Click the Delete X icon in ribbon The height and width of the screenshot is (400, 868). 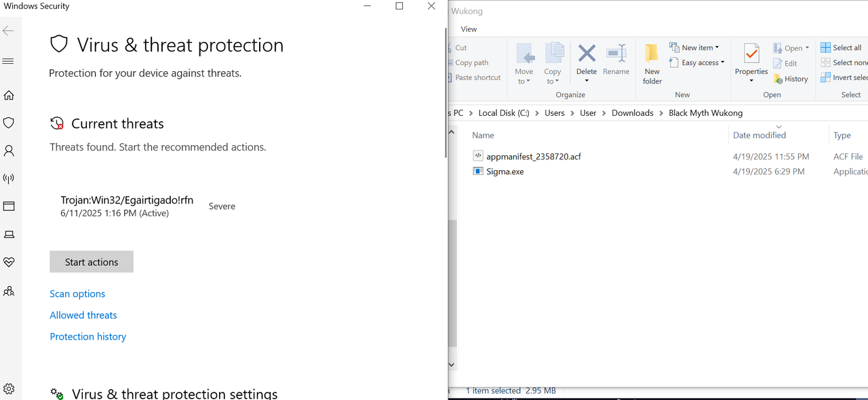(587, 54)
